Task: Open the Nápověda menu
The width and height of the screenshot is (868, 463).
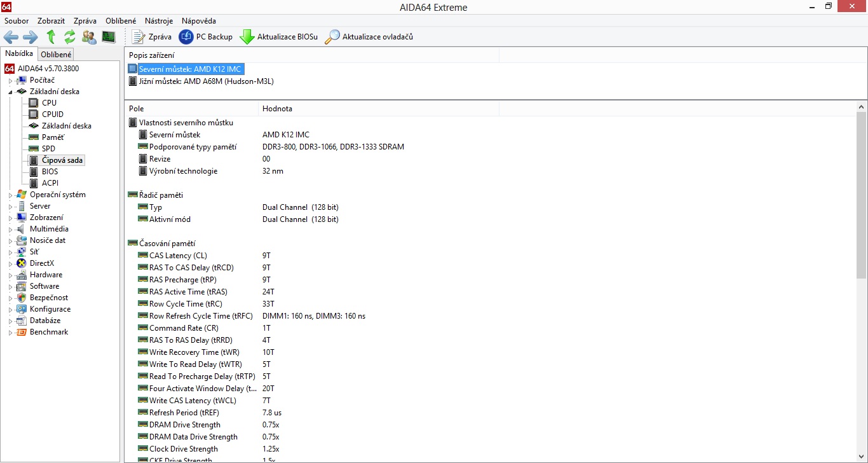Action: 199,21
